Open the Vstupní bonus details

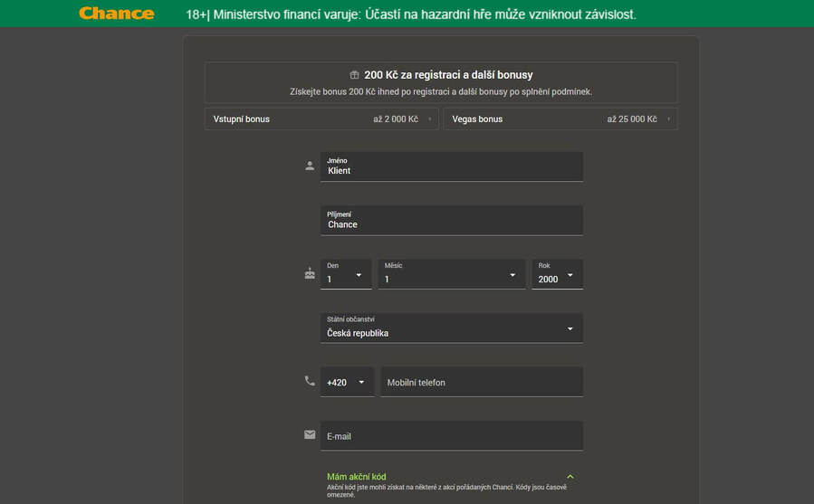(321, 119)
